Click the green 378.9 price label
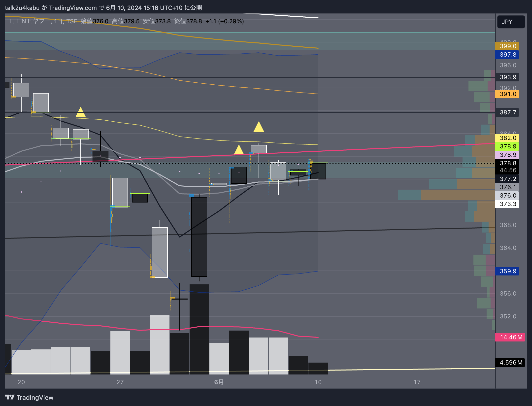The height and width of the screenshot is (406, 532). [507, 146]
